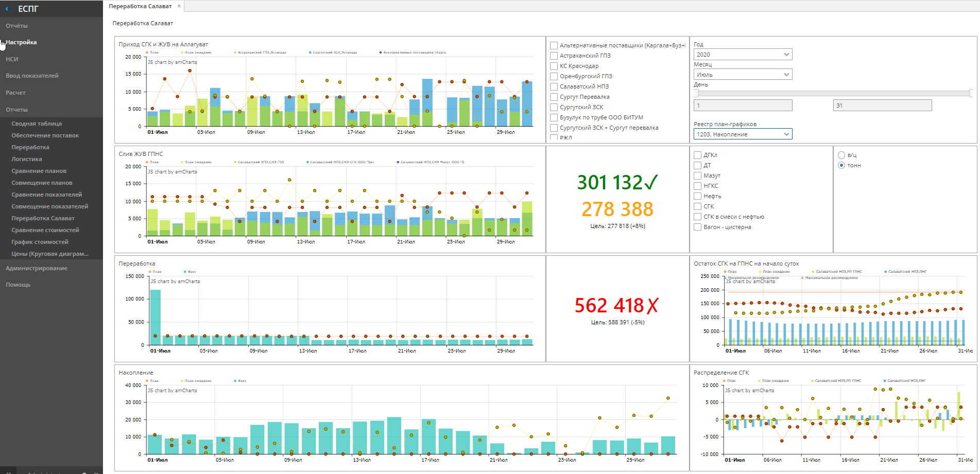Open the График стоимостей report

pyautogui.click(x=40, y=242)
